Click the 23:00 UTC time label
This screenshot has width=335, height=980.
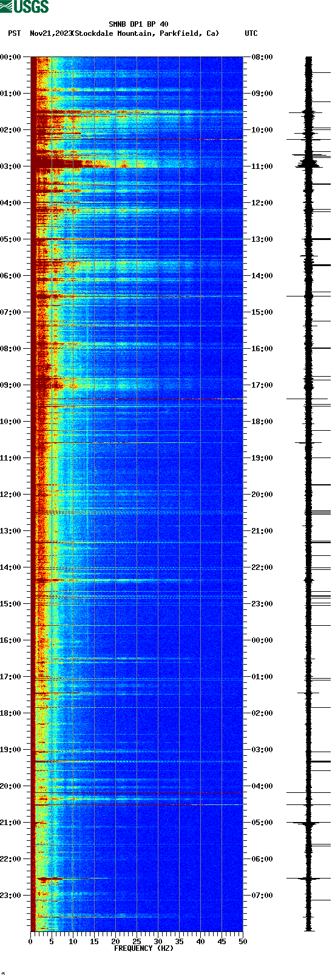(262, 604)
